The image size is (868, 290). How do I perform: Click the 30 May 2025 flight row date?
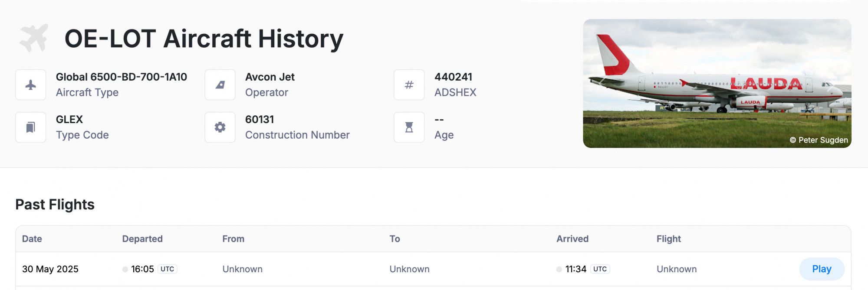[50, 269]
